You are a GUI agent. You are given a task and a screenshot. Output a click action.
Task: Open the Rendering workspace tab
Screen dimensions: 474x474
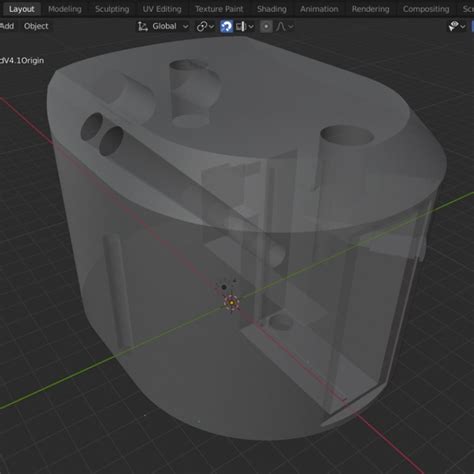[x=370, y=9]
